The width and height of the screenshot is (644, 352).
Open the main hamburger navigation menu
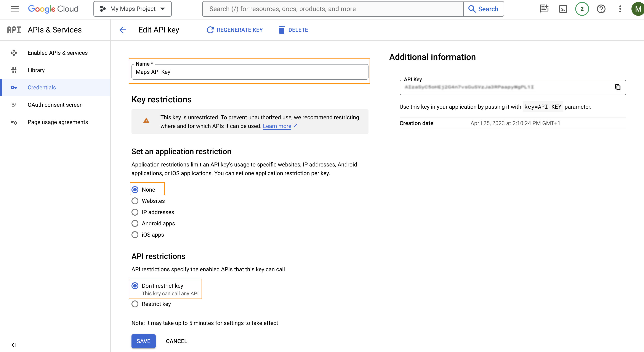tap(14, 9)
